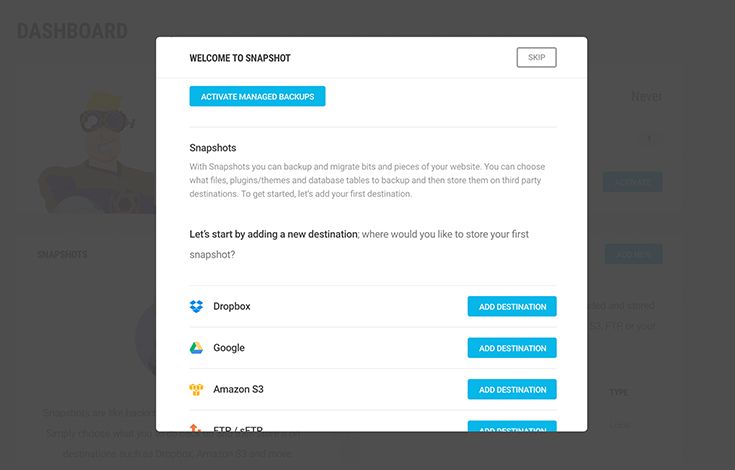
Task: Select the Dropbox destination label
Action: coord(232,306)
